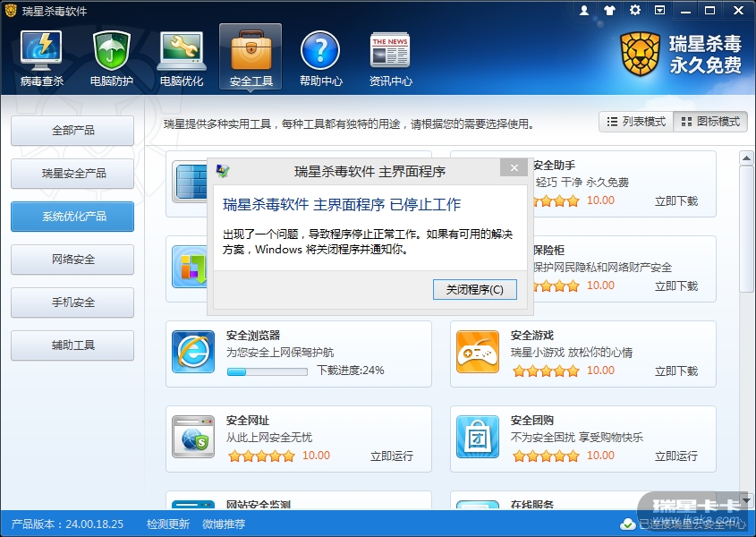The image size is (756, 537).
Task: Click 立即运行 for 安全团购
Action: click(x=676, y=456)
